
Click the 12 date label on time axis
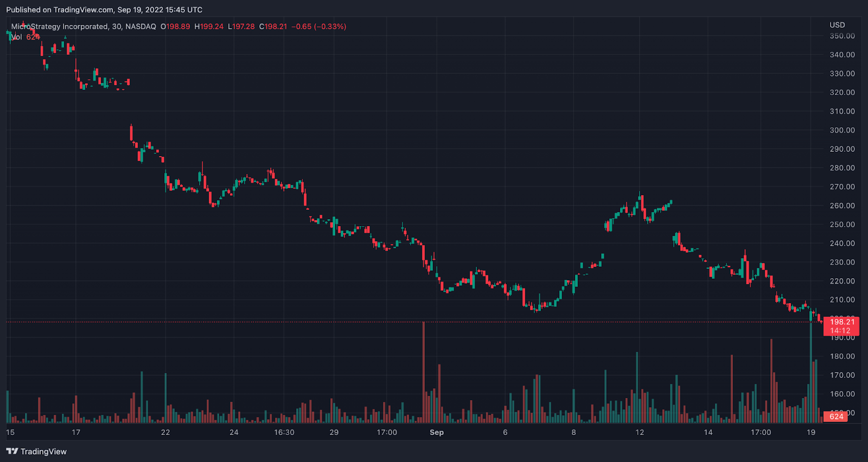tap(640, 432)
